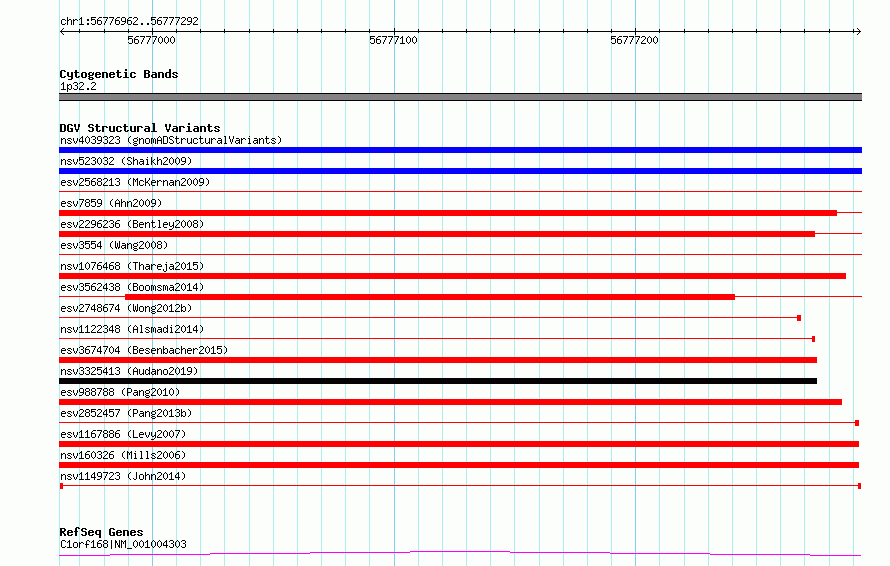The image size is (890, 566).
Task: Click the esv2852457 (Pang2013b) label
Action: (126, 413)
